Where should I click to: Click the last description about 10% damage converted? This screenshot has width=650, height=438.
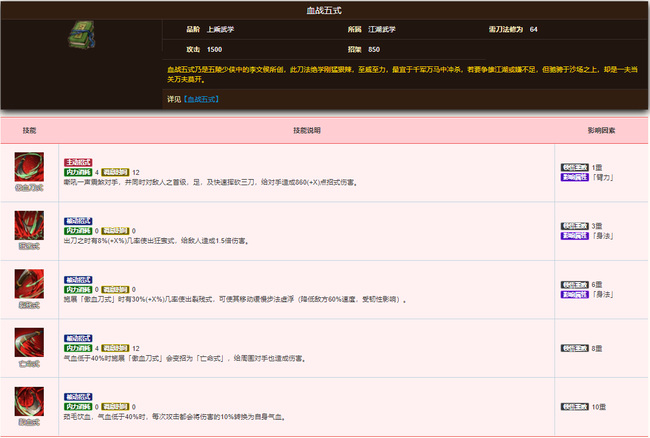click(175, 417)
